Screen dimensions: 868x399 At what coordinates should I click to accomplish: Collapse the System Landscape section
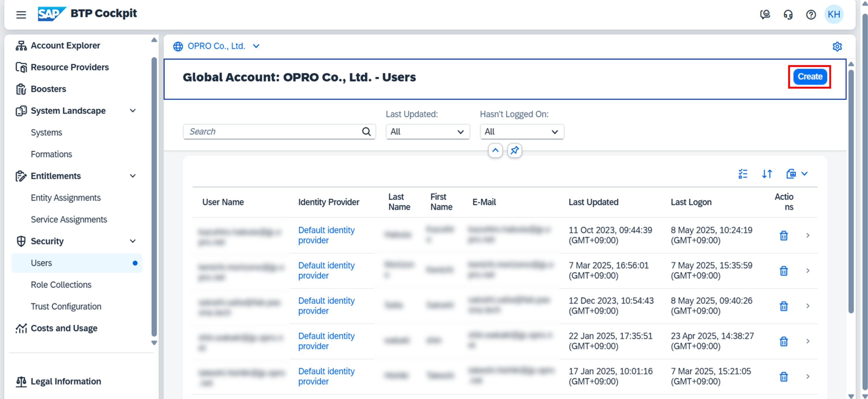click(x=133, y=110)
